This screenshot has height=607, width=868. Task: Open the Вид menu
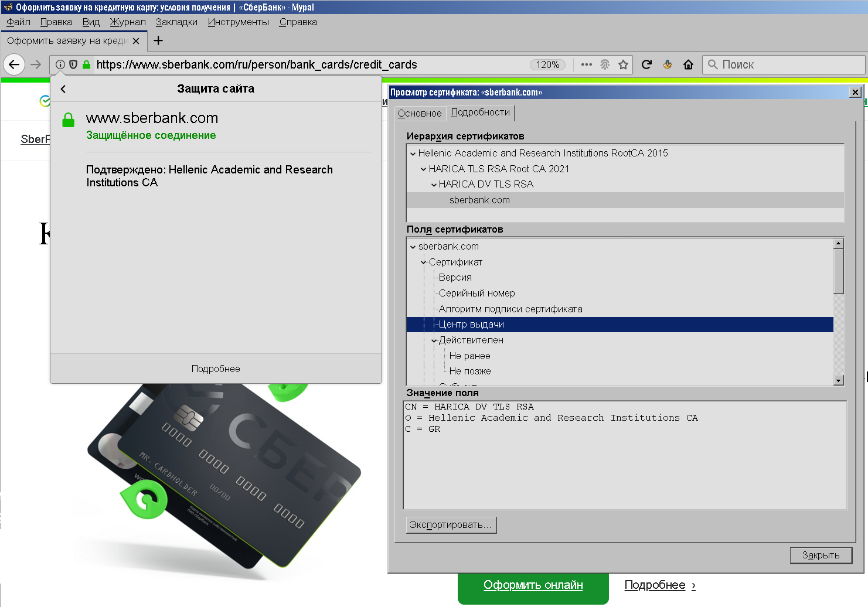[x=91, y=22]
